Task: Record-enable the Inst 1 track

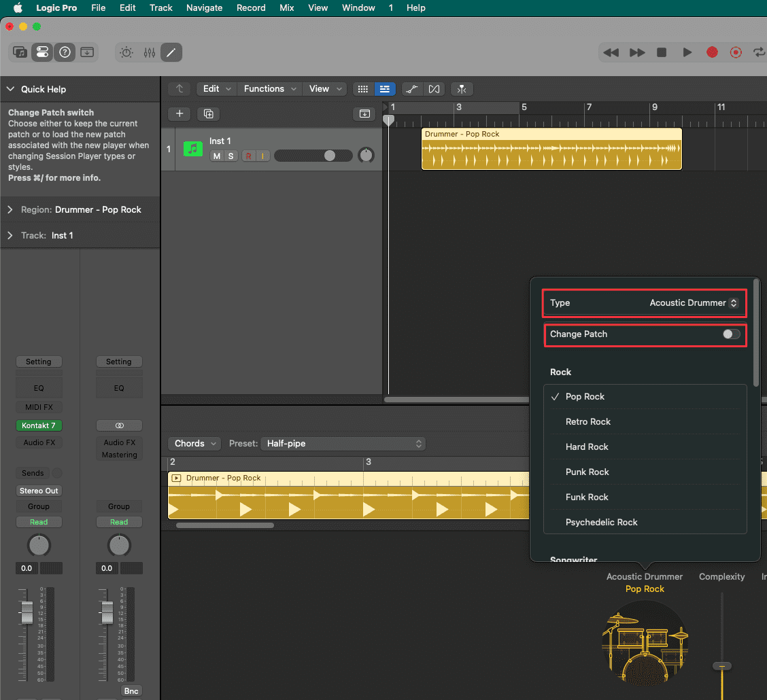Action: [x=248, y=156]
